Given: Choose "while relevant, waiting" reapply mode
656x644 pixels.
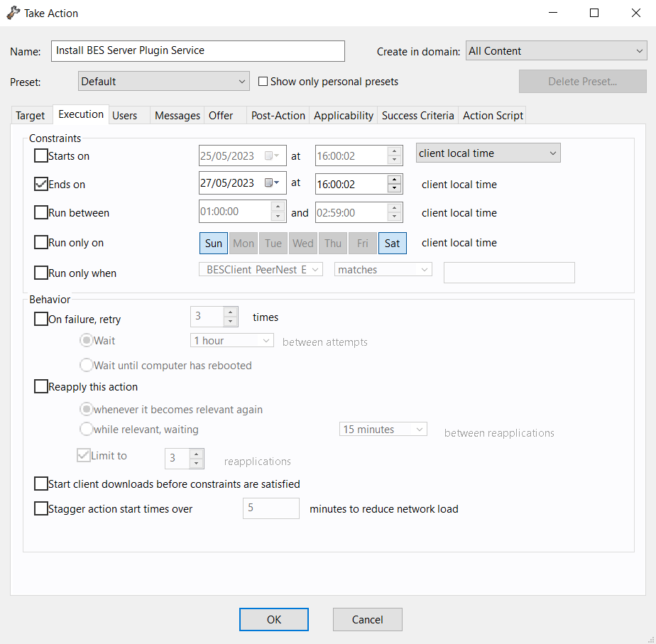Looking at the screenshot, I should click(x=86, y=429).
